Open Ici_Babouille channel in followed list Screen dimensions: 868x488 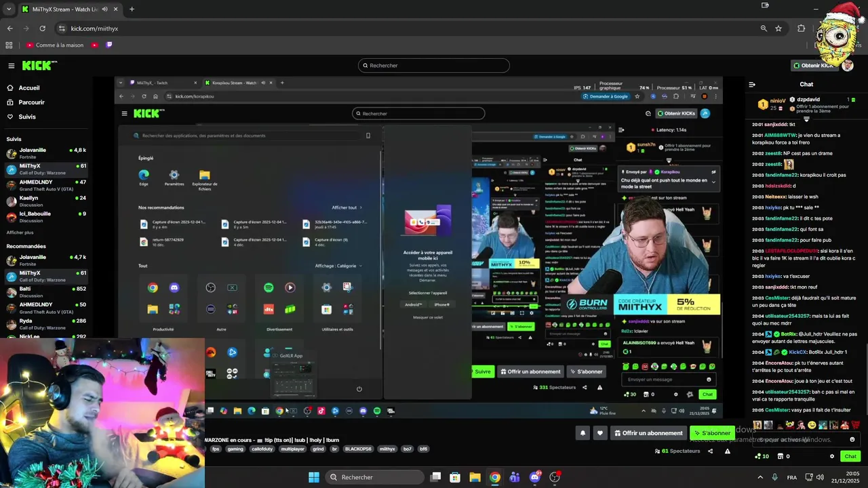[x=47, y=217]
